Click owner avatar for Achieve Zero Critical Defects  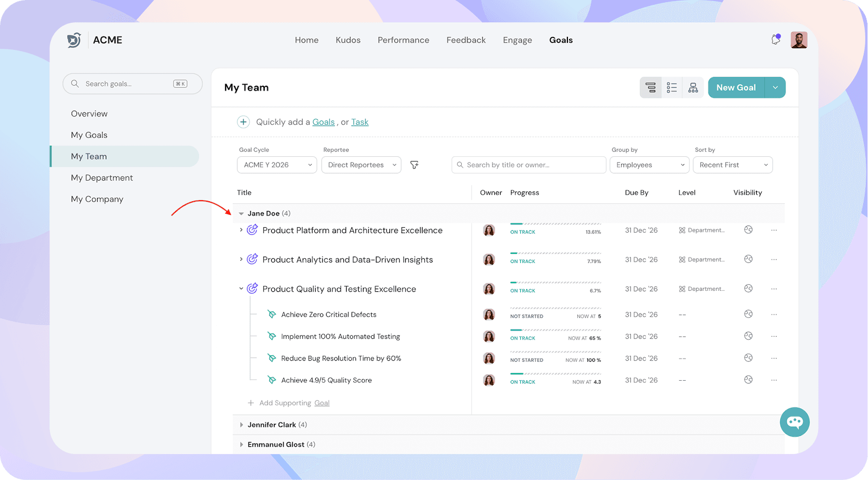coord(489,315)
